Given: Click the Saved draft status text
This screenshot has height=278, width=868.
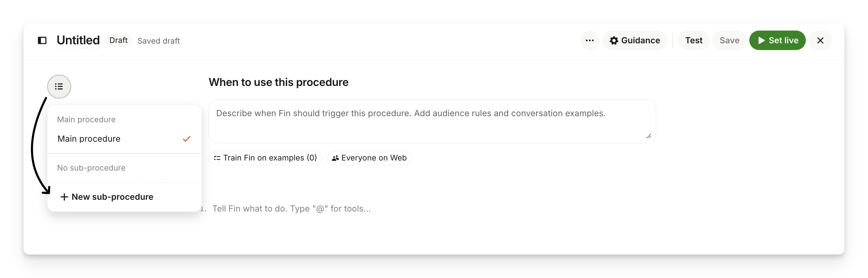Looking at the screenshot, I should 158,41.
